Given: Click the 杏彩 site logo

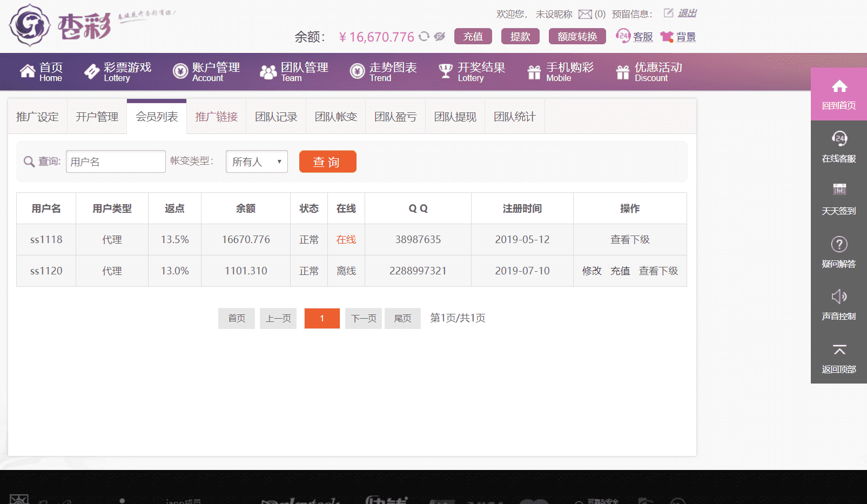Looking at the screenshot, I should [x=61, y=25].
